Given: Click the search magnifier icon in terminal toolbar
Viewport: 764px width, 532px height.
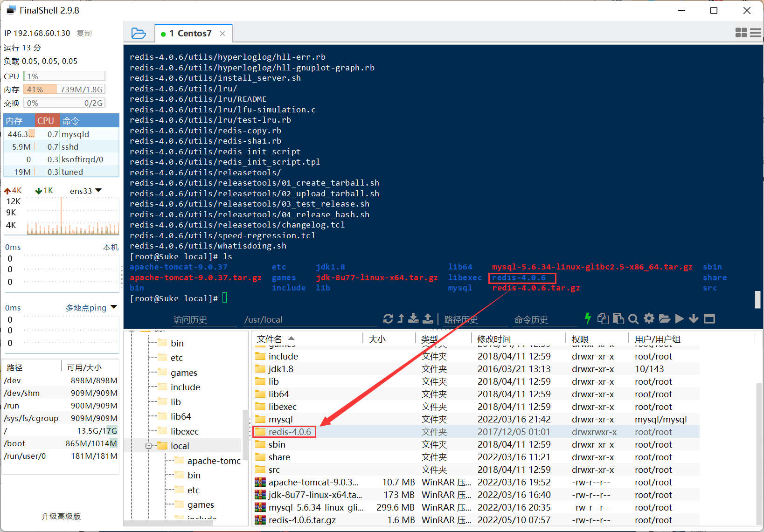Looking at the screenshot, I should pos(633,319).
